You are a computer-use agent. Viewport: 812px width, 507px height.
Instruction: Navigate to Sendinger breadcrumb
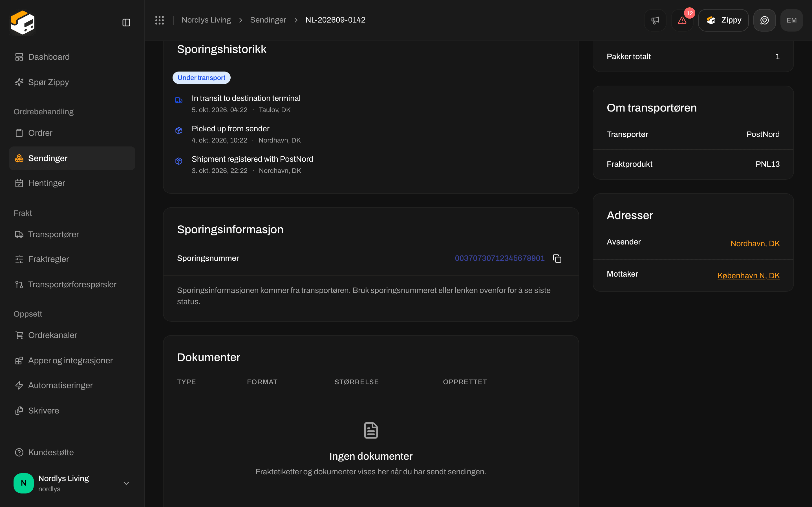268,20
